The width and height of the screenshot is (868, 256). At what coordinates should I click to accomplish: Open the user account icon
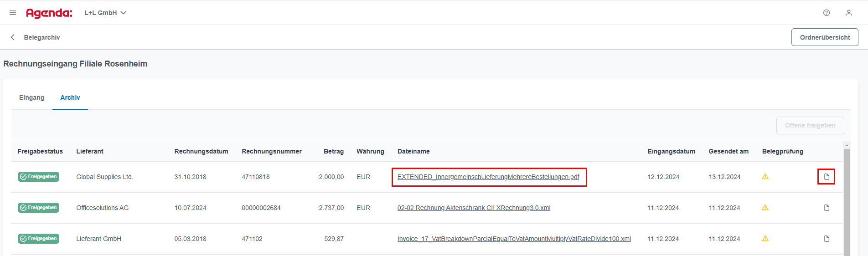pos(849,13)
